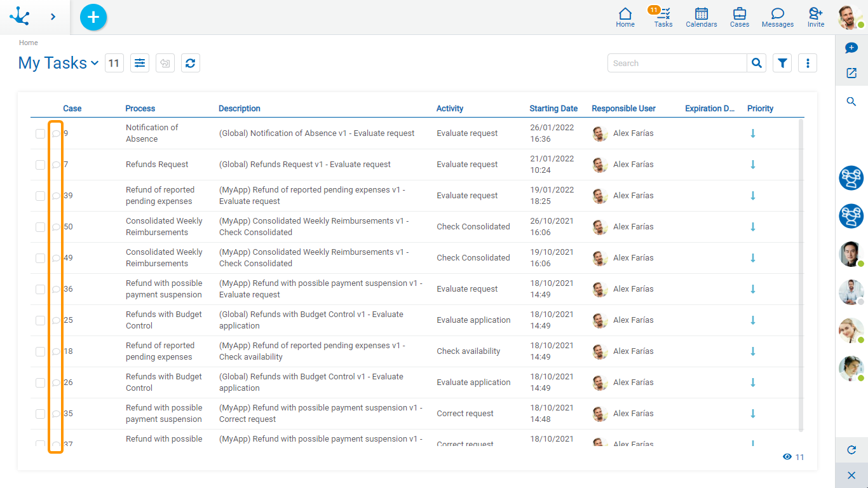Open the three-dot more options menu
Viewport: 868px width, 488px height.
(x=808, y=63)
